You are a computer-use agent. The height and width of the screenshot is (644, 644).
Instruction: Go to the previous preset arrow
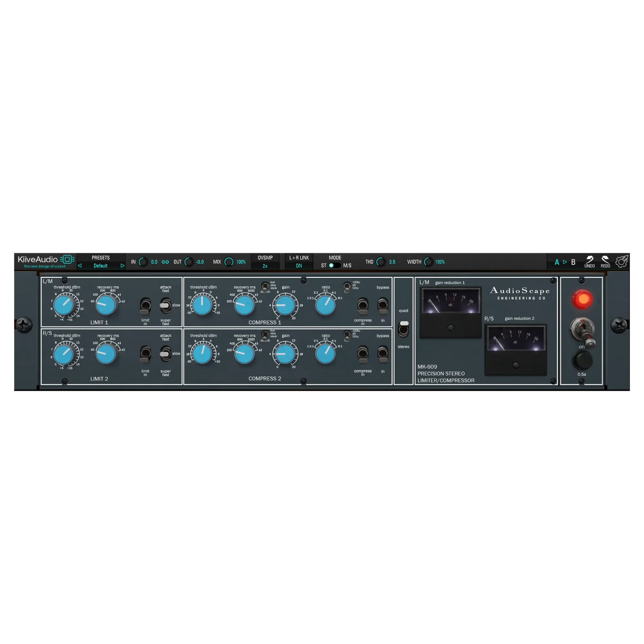[80, 266]
